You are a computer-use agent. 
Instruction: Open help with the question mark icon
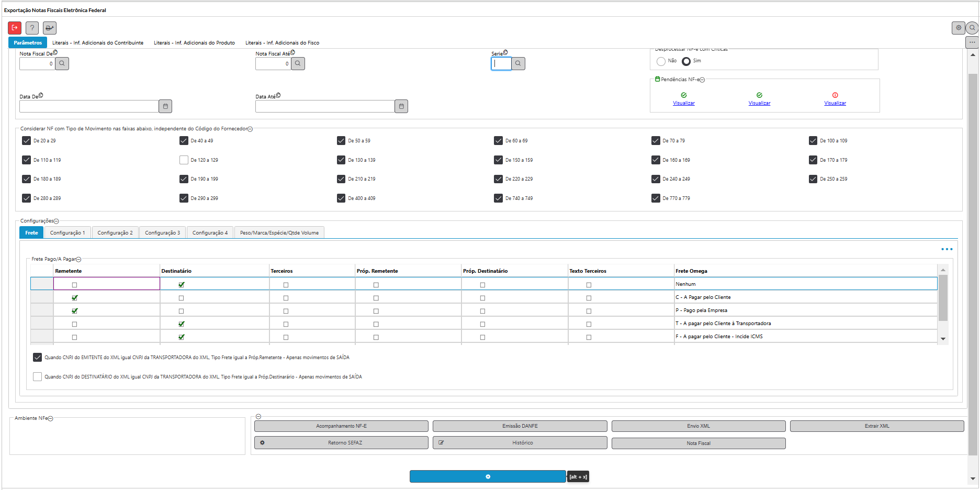coord(32,28)
